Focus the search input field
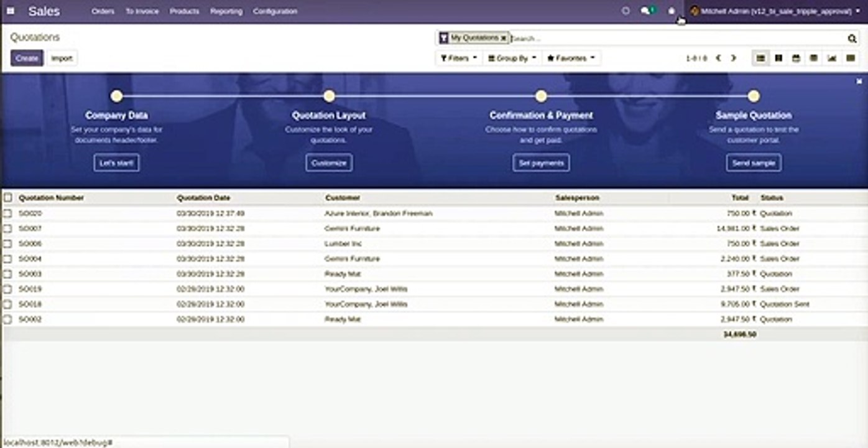This screenshot has height=448, width=868. click(678, 39)
